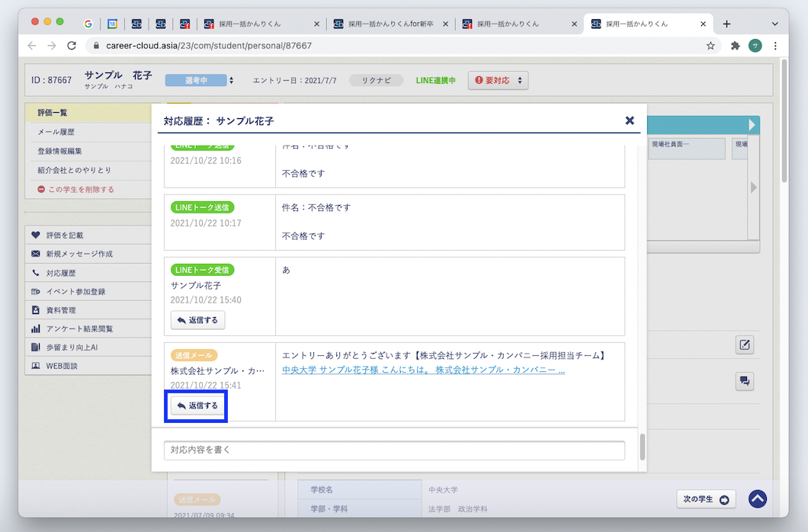Click 返信する under LINEトーク受信 entry

pyautogui.click(x=198, y=320)
